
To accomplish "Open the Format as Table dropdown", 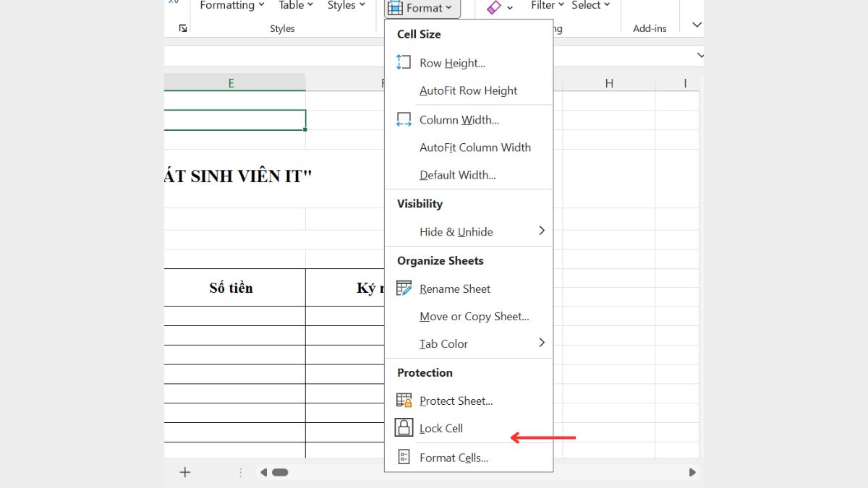I will (296, 6).
